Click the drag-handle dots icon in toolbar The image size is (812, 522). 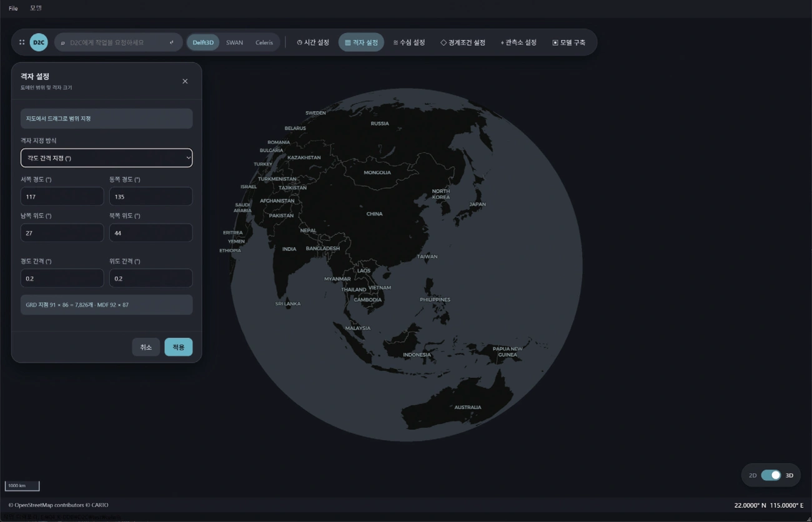click(x=22, y=42)
